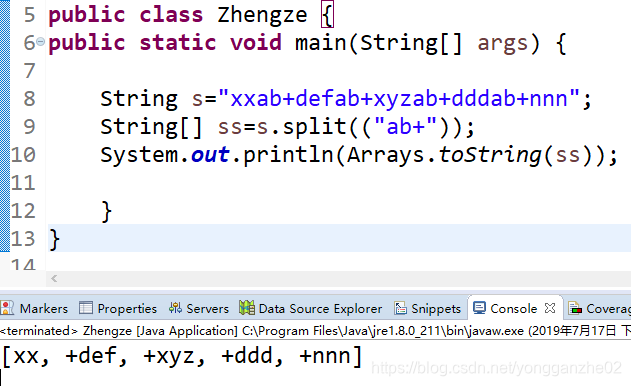Click the Snippets tab icon
Viewport: 631px width, 386px height.
coord(400,308)
